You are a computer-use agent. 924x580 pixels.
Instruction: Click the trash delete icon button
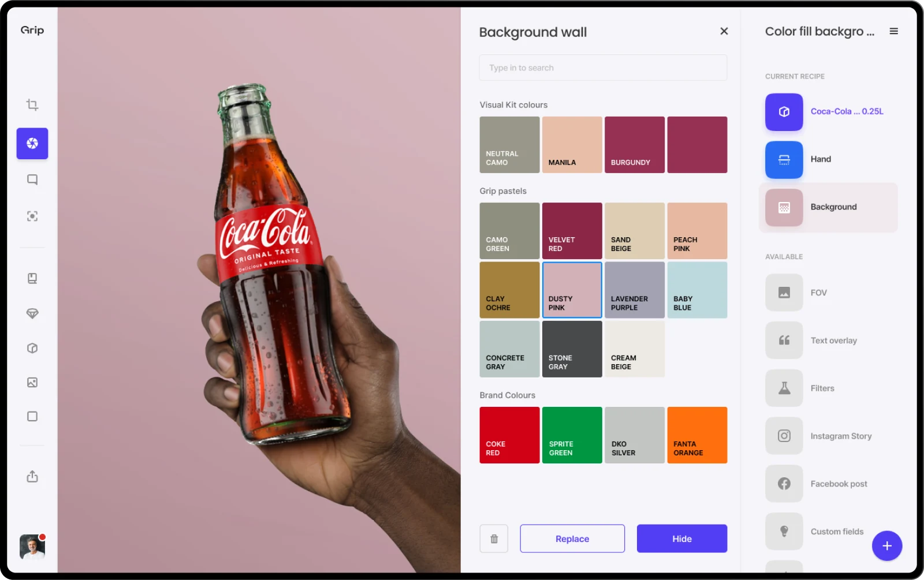pos(494,538)
